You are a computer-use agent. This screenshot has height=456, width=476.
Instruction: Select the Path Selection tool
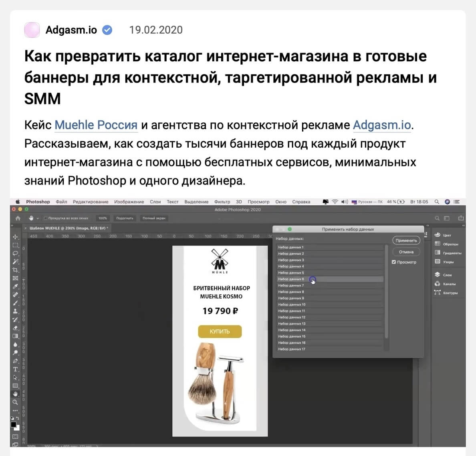(15, 377)
